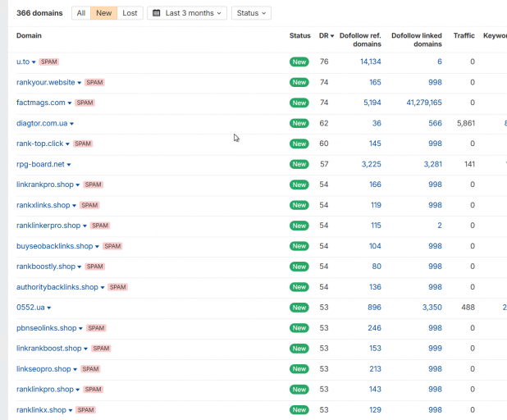Select the New domains tab
This screenshot has height=420, width=507.
(104, 13)
